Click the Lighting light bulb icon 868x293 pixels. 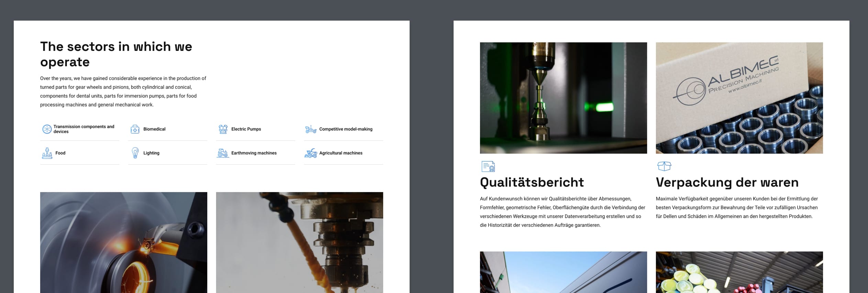click(x=135, y=153)
